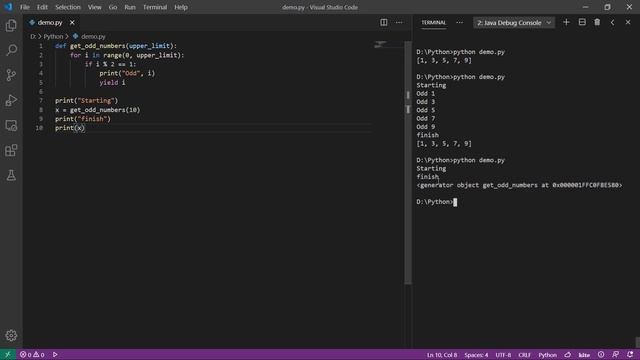Click Python language mode selector

point(547,355)
